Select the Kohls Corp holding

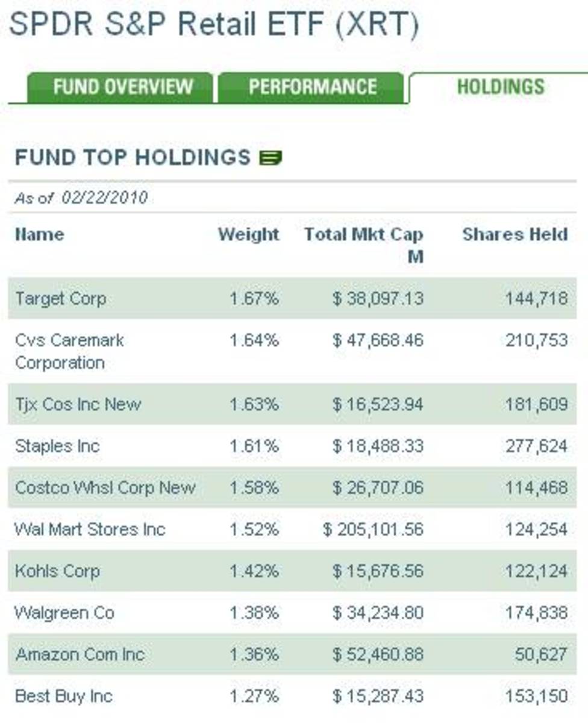(57, 571)
